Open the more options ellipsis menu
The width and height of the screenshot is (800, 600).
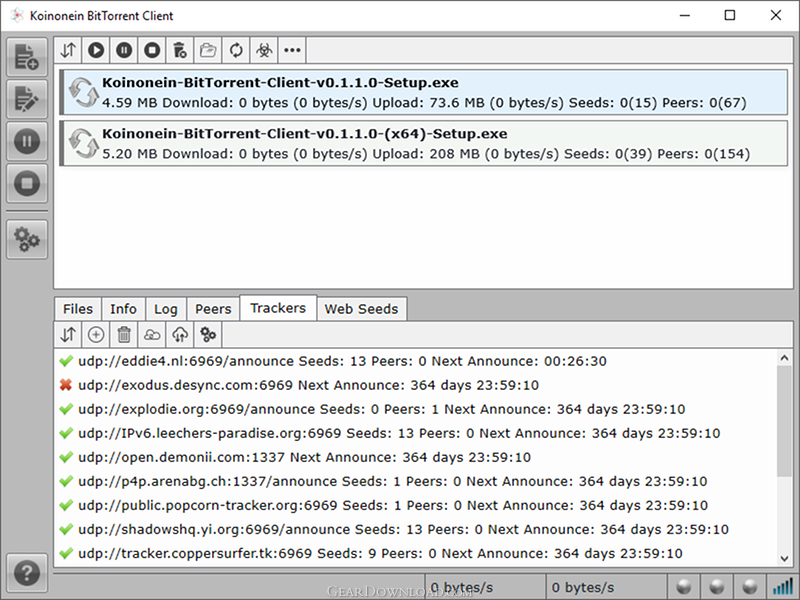292,50
